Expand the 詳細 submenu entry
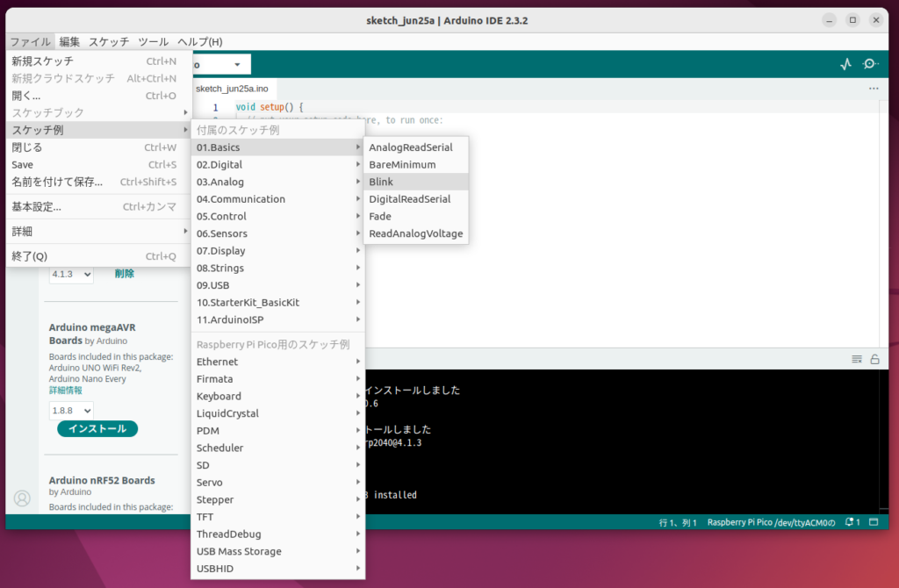 (98, 231)
